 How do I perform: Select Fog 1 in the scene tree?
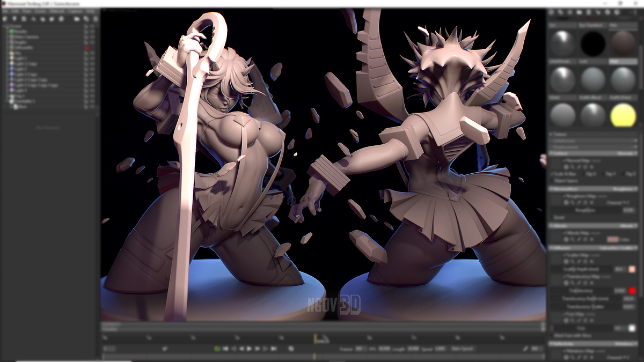(x=20, y=96)
